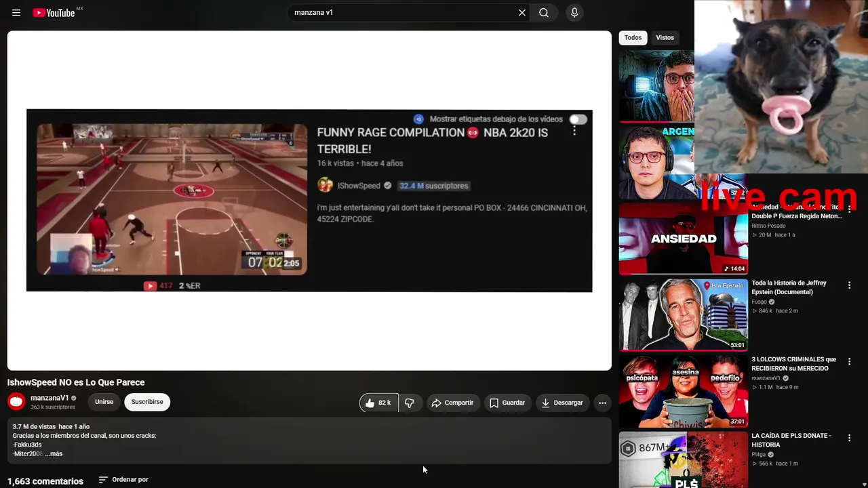Viewport: 868px width, 488px height.
Task: Click '1.1 M hace 9 m' video stats
Action: point(775,388)
